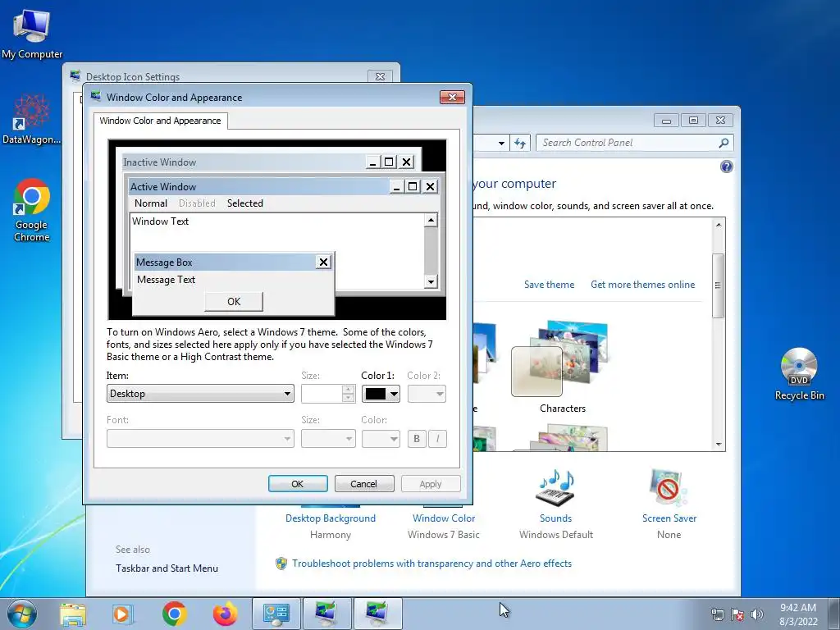Open the Sounds link
This screenshot has height=630, width=840.
[555, 518]
